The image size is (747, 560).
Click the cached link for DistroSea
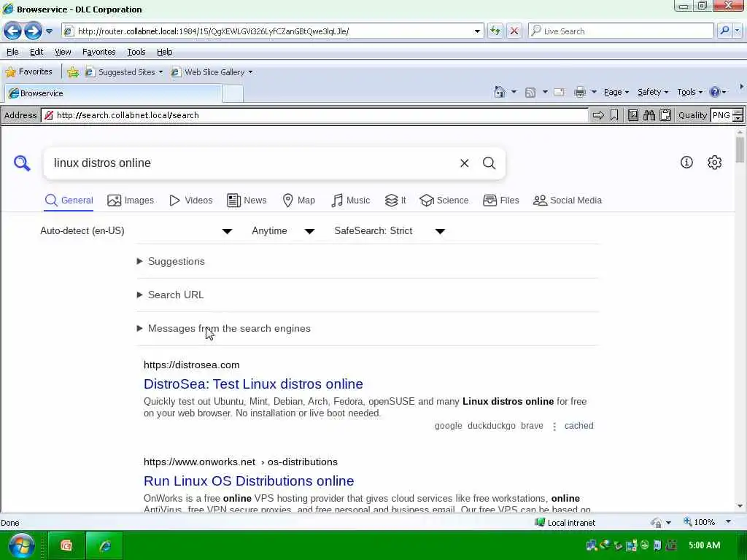[x=578, y=426]
